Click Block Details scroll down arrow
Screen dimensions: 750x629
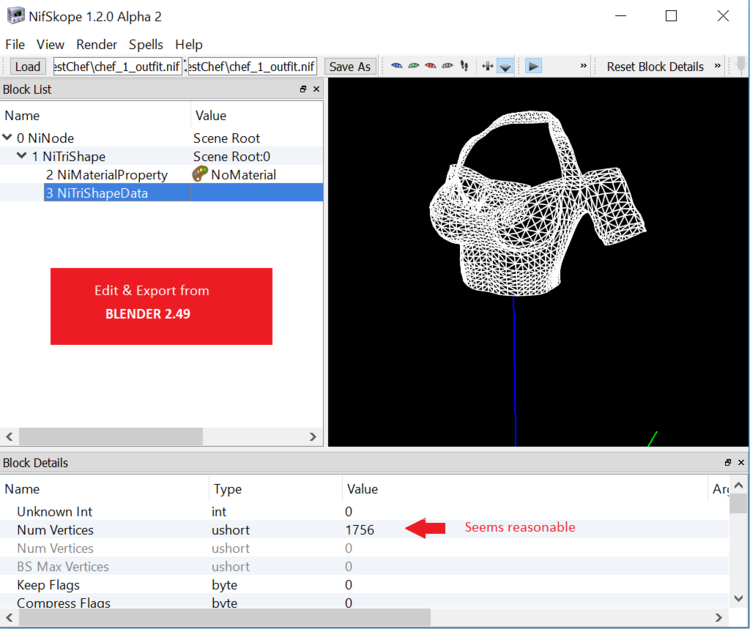click(738, 598)
